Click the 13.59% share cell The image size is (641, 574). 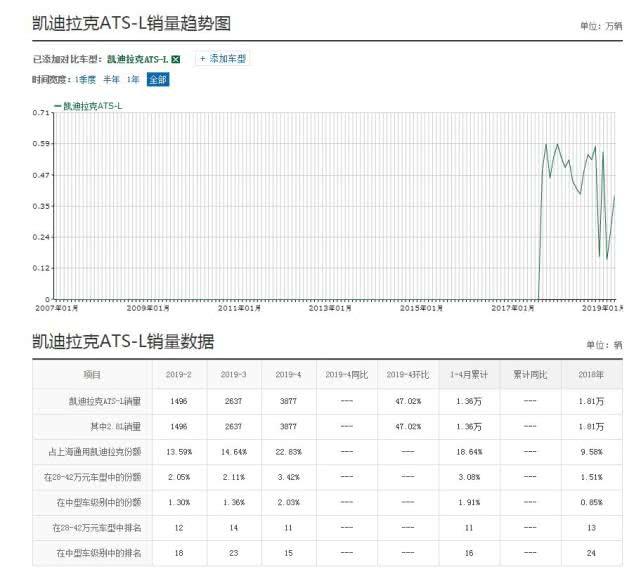(x=179, y=452)
